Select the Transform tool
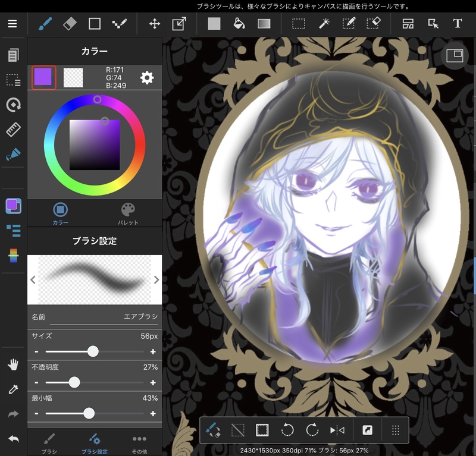Viewport: 476px width, 456px height. tap(179, 24)
